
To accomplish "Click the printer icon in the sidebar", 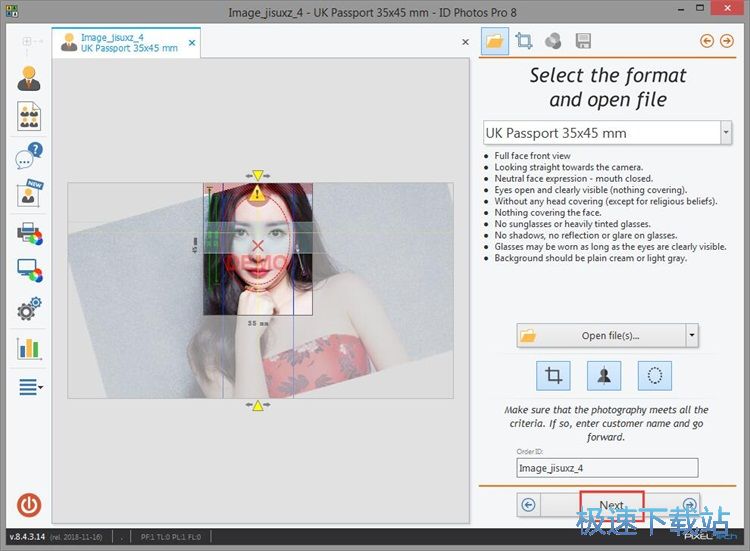I will (29, 234).
